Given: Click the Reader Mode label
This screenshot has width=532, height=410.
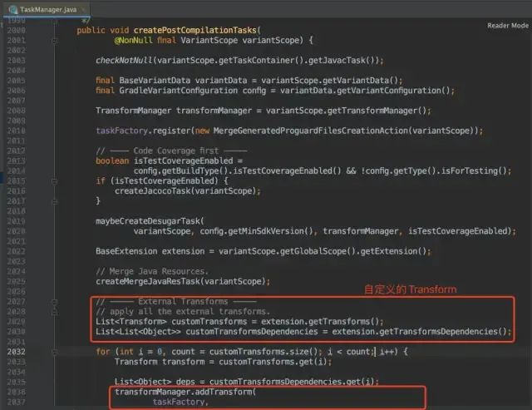Looking at the screenshot, I should click(x=508, y=26).
